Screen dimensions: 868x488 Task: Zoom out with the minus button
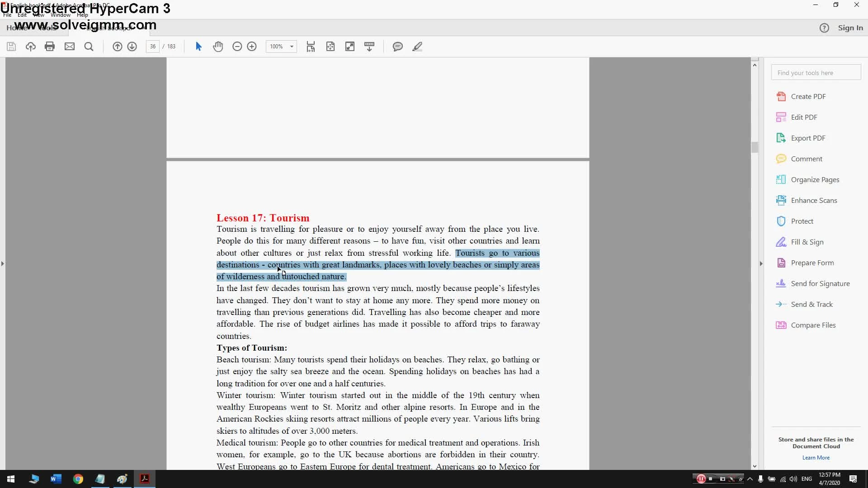click(x=237, y=47)
